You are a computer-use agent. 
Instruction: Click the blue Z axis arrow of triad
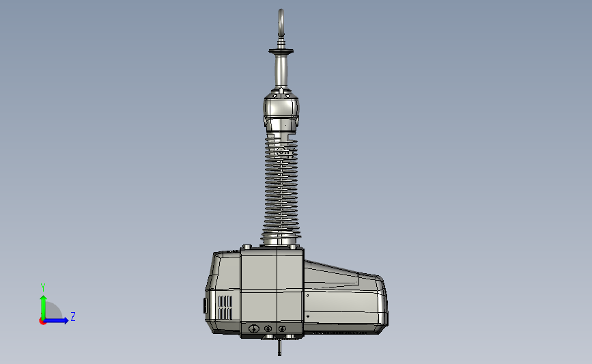coord(56,320)
